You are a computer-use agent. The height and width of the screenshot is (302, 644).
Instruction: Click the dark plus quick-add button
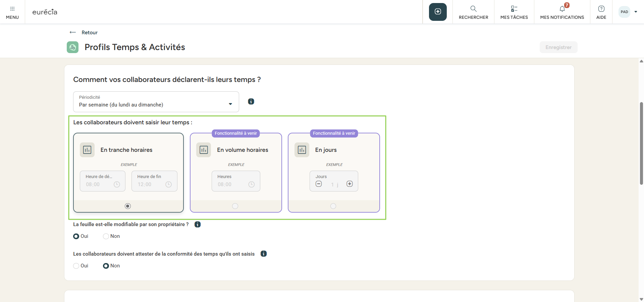pyautogui.click(x=438, y=12)
